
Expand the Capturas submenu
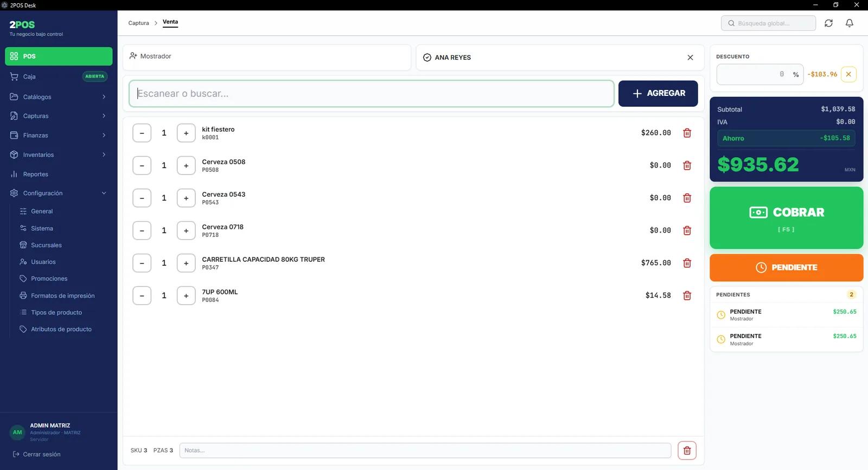pos(59,116)
